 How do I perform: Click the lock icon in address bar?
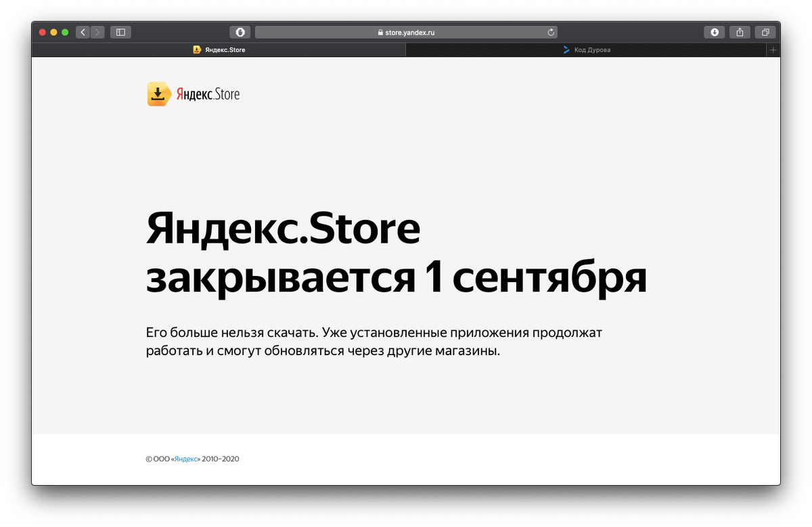(380, 32)
